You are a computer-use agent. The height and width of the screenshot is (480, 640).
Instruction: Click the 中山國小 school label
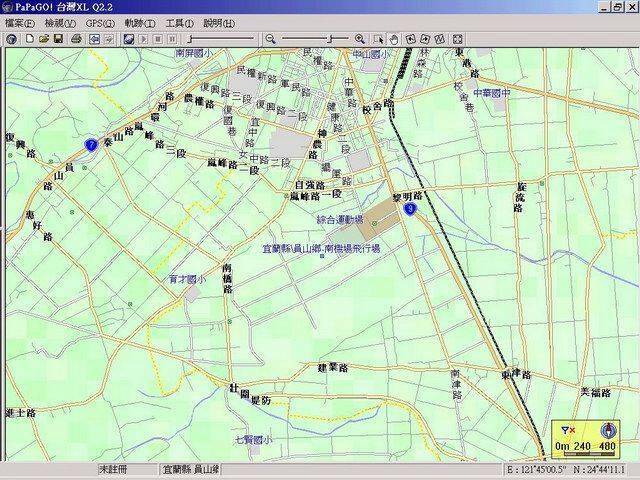click(371, 54)
